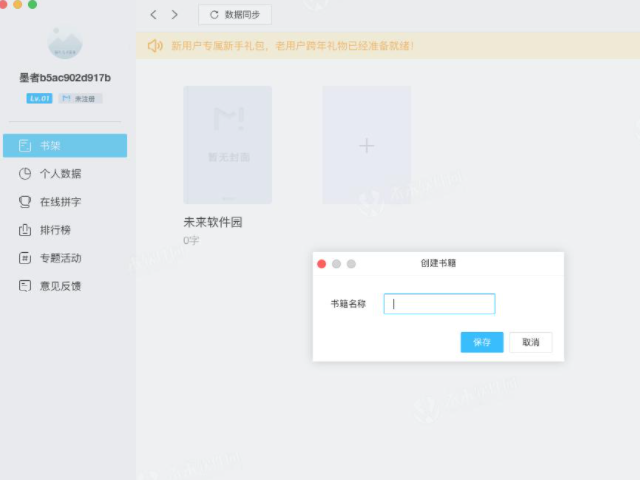Viewport: 640px width, 480px height.
Task: Open the new user gift banner text
Action: [292, 46]
